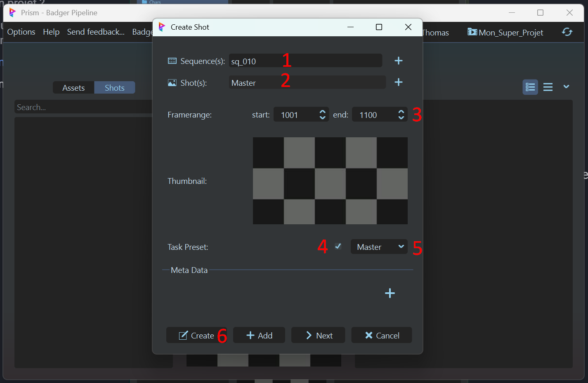
Task: Click the Next button
Action: point(318,335)
